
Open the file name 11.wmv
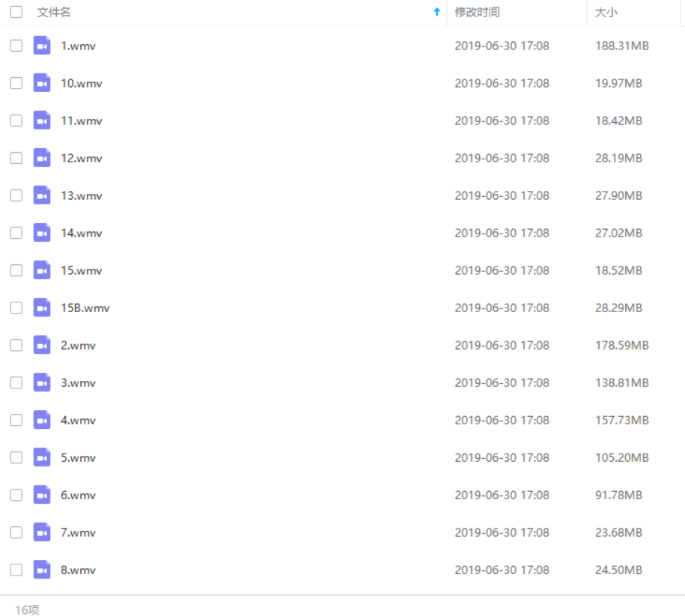[x=82, y=121]
